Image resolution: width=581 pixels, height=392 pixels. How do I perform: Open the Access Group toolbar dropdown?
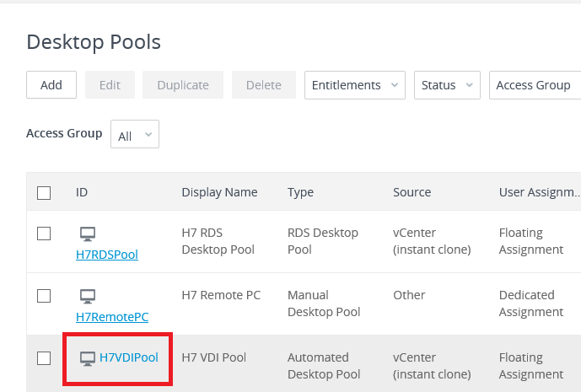[x=535, y=85]
